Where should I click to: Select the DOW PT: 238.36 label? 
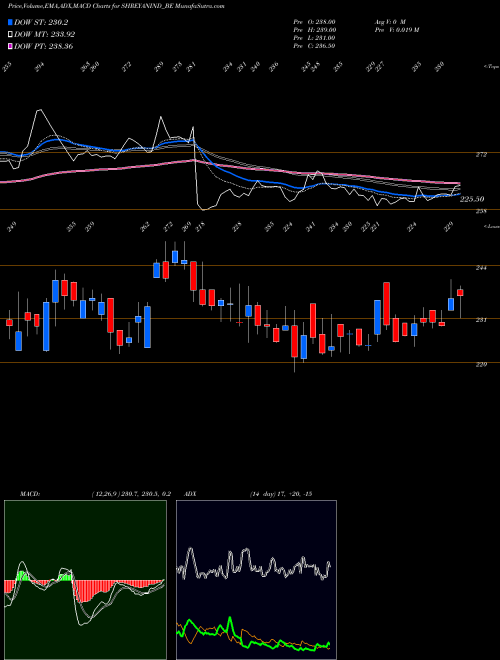tap(44, 46)
